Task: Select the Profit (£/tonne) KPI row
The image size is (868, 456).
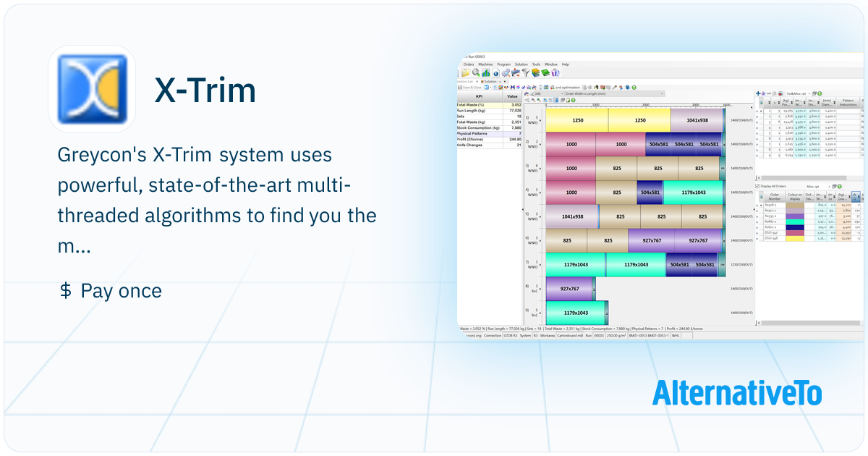Action: coord(489,140)
